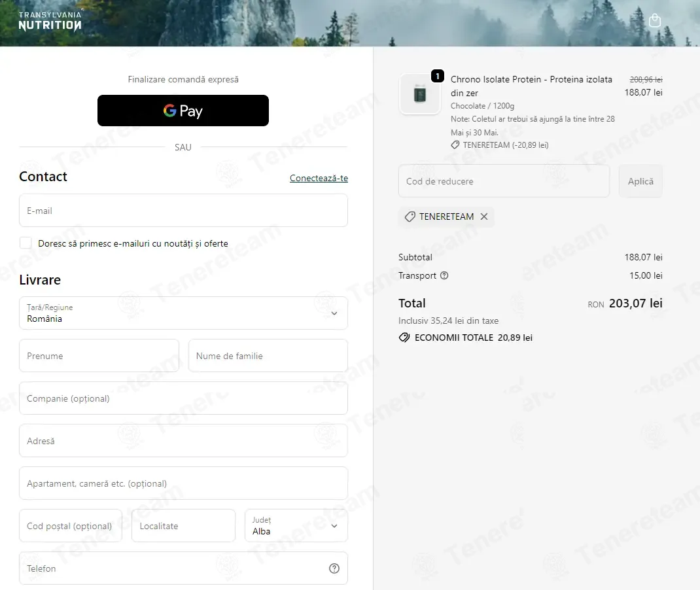
Task: Pay with the Google Pay button
Action: click(x=183, y=111)
